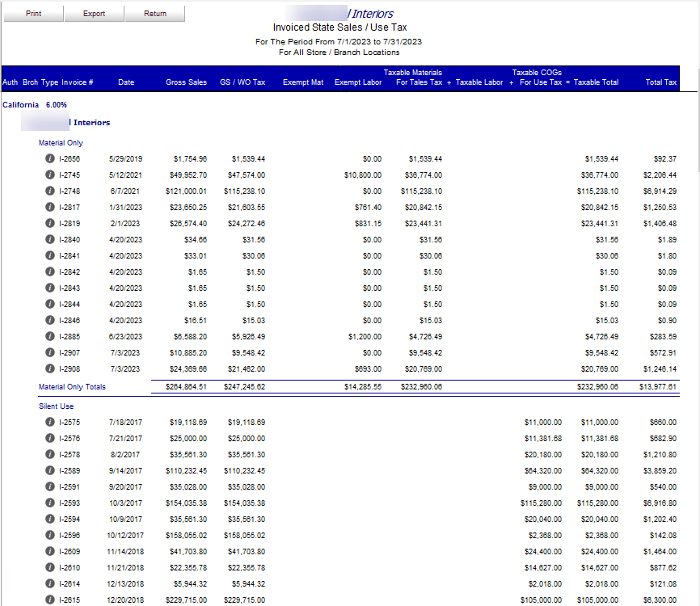Image resolution: width=700 pixels, height=606 pixels.
Task: Click info icon next to I-2615
Action: point(50,600)
